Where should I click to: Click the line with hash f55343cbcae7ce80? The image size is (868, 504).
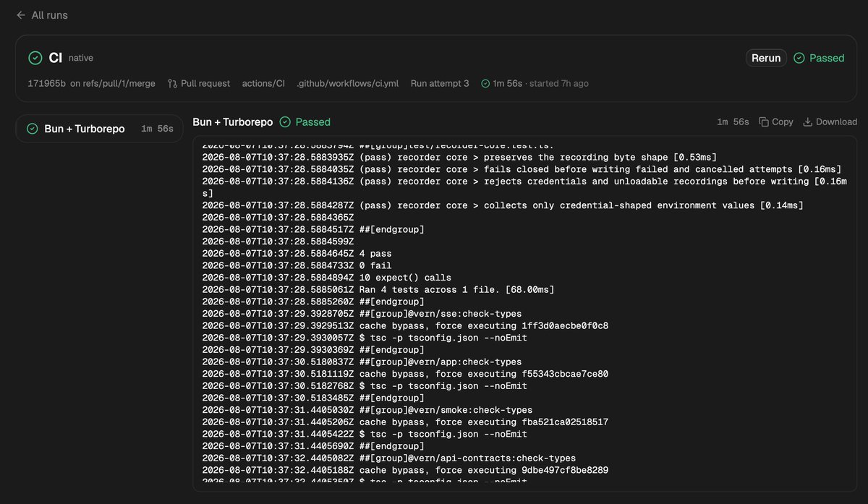click(405, 374)
